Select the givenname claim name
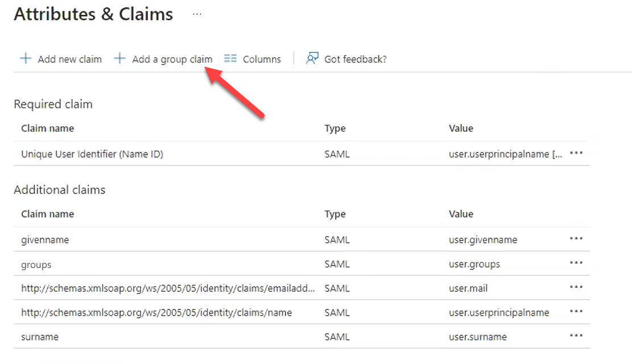Image resolution: width=632 pixels, height=364 pixels. tap(45, 240)
